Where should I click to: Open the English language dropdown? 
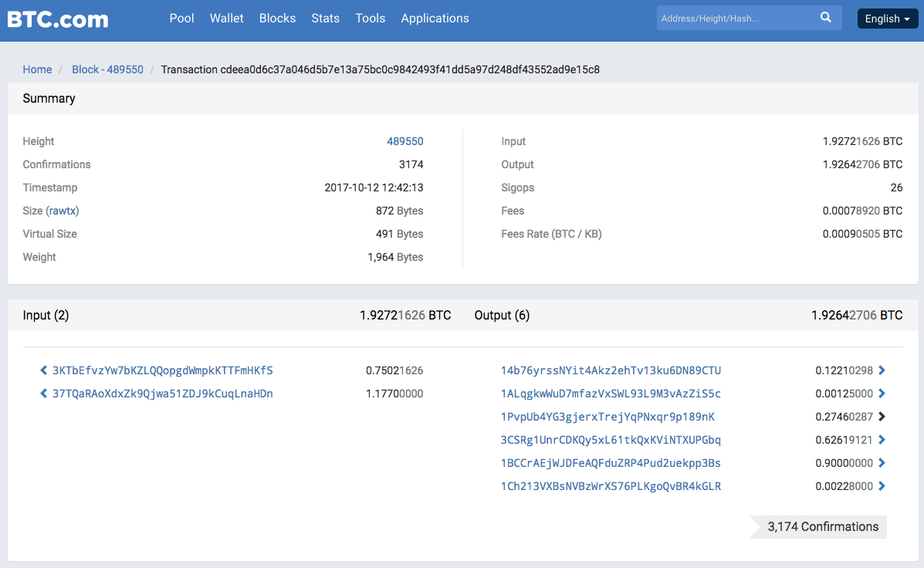click(x=887, y=19)
